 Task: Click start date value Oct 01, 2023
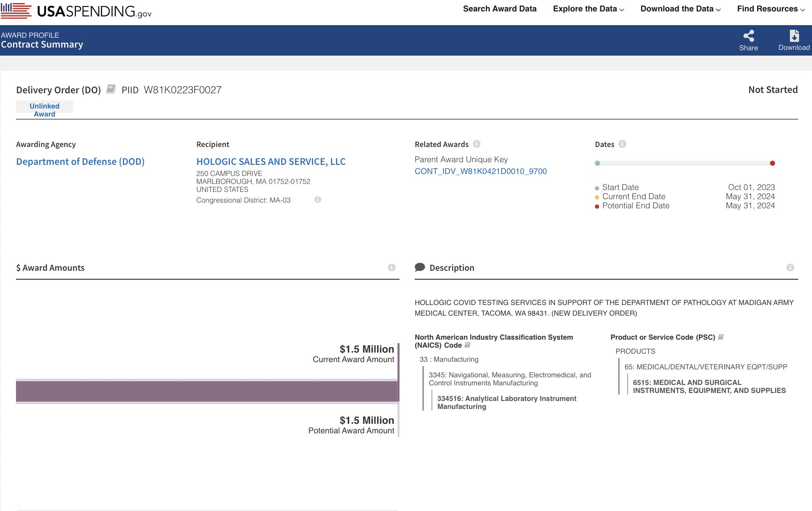pos(751,187)
